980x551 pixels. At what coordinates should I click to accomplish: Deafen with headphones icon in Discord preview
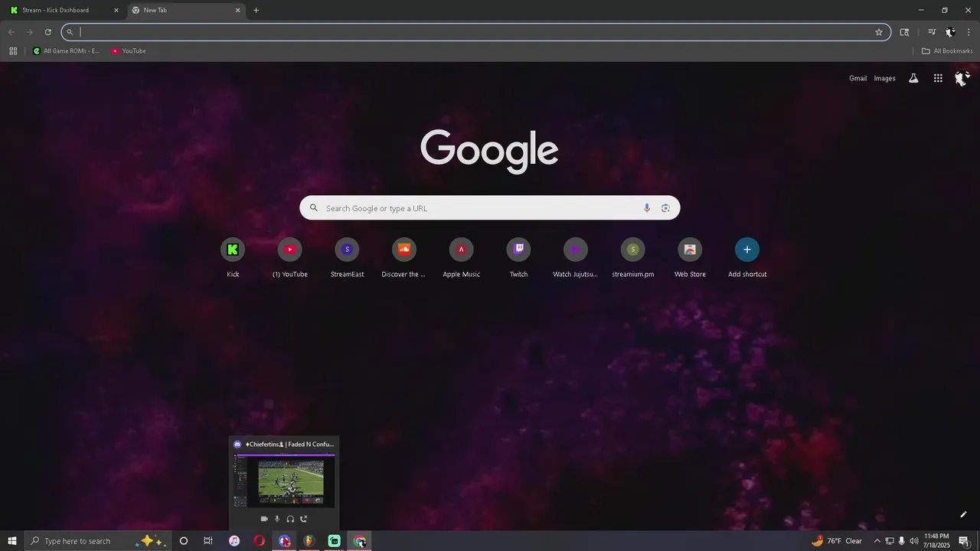point(290,519)
